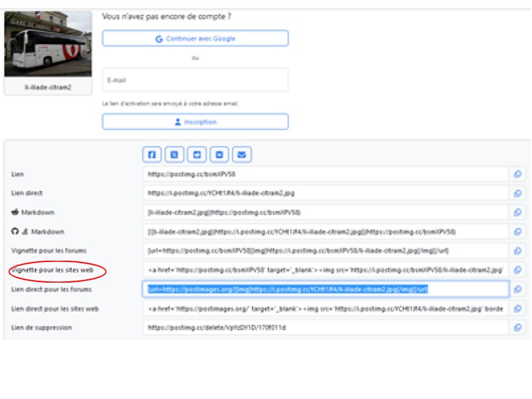Select the Lien direct URL field

coord(325,193)
